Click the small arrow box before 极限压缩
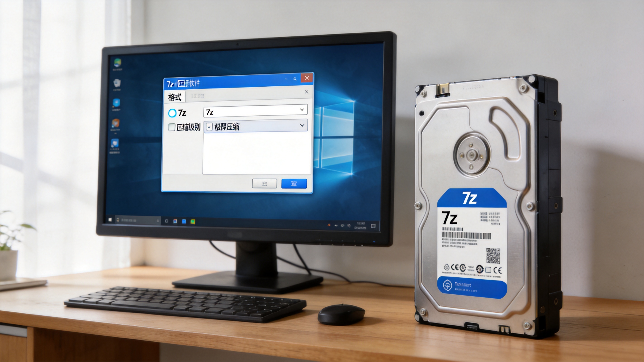 click(209, 127)
